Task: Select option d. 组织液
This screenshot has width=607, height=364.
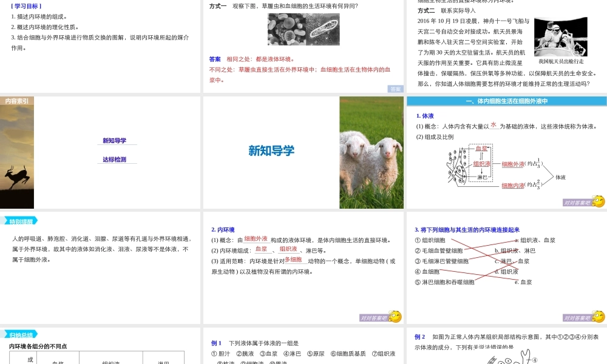Action: click(506, 272)
